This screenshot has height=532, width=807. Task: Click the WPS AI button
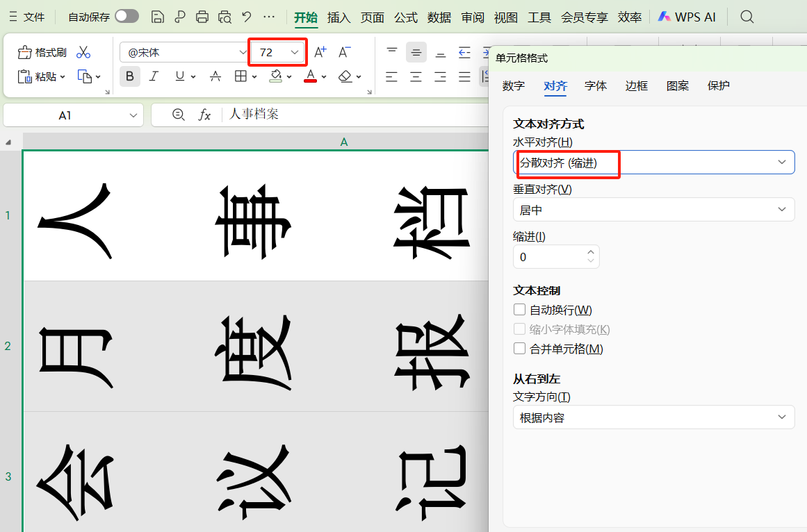coord(687,16)
